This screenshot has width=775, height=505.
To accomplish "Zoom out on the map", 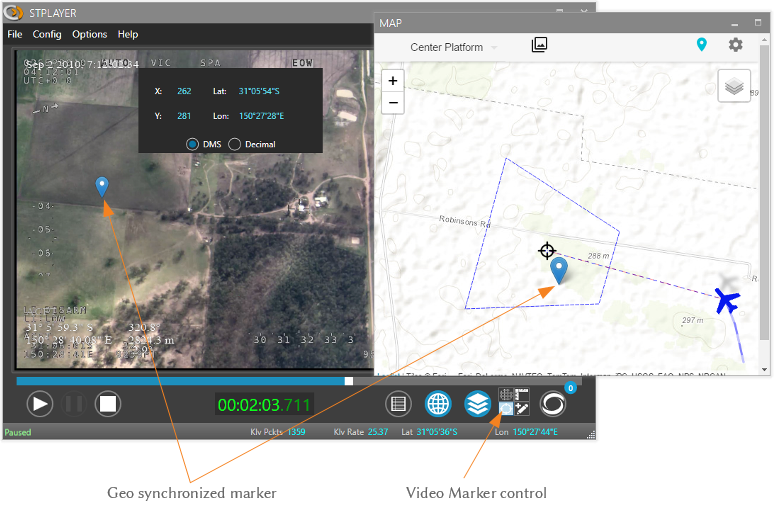I will [x=393, y=102].
